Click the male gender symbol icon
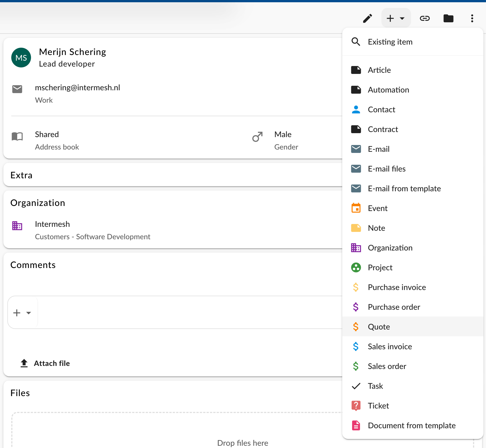 point(257,137)
